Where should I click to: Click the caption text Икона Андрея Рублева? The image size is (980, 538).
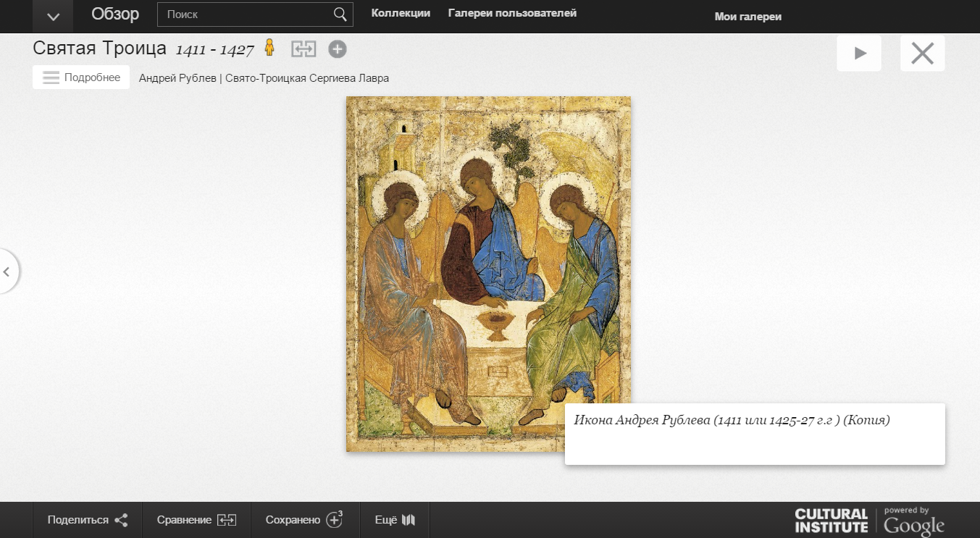(x=732, y=420)
